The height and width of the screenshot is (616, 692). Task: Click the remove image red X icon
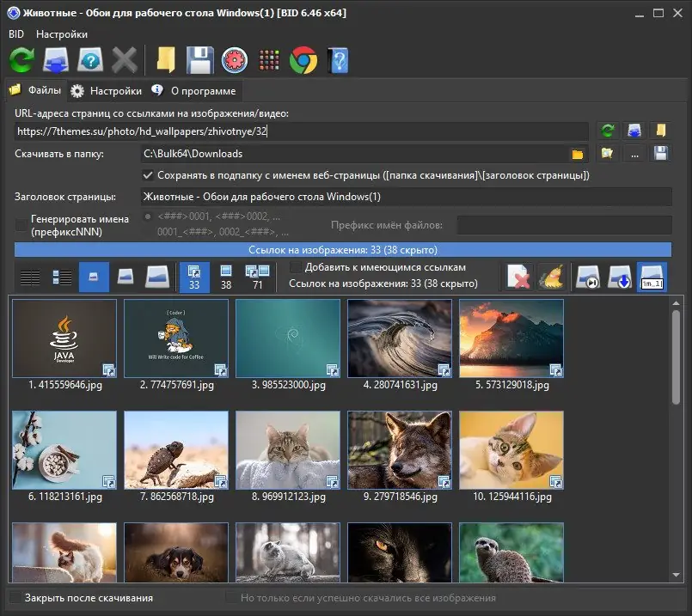[x=518, y=277]
